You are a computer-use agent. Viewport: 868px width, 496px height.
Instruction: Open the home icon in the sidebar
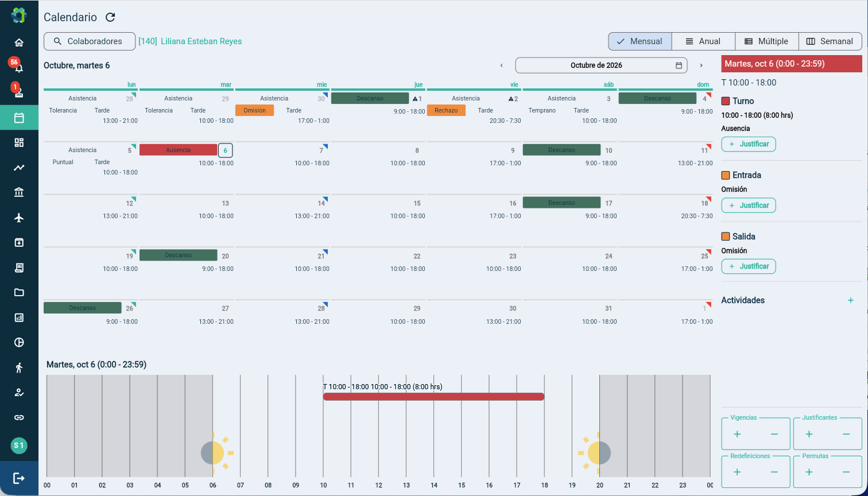point(19,42)
